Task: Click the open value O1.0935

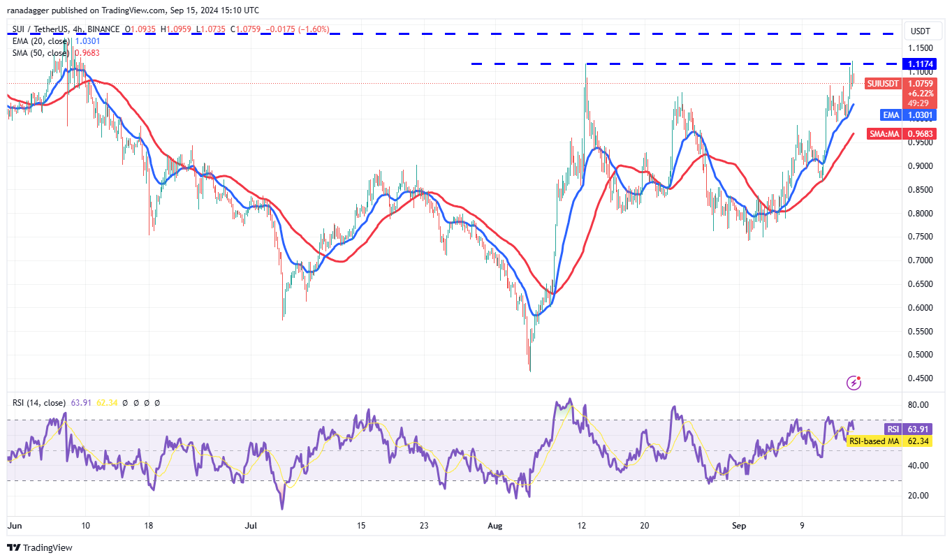Action: (141, 30)
